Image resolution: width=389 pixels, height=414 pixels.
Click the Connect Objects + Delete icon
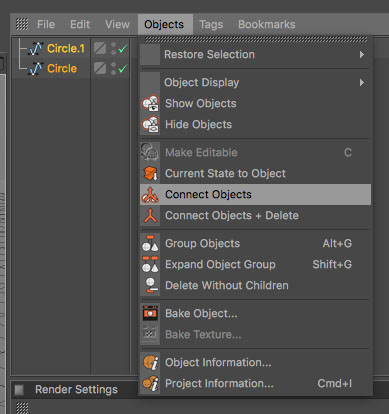tap(150, 216)
